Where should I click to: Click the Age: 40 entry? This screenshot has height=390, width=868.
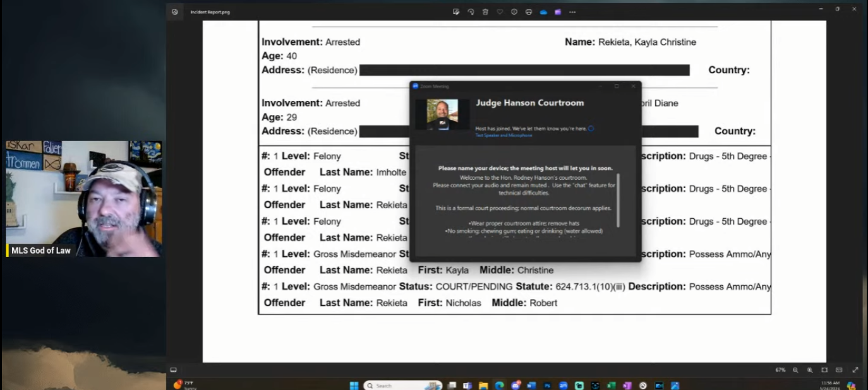tap(279, 56)
